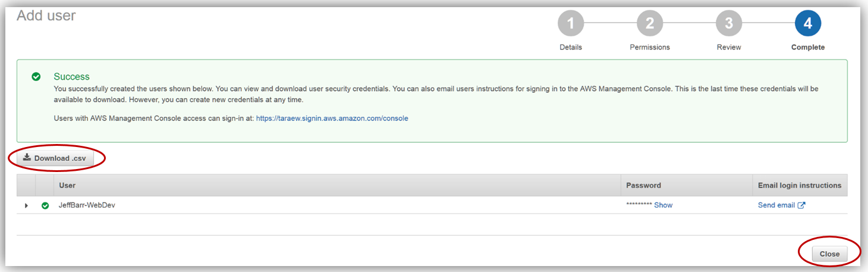The width and height of the screenshot is (868, 272).
Task: Click the JeffBarr-WebDev user name
Action: pyautogui.click(x=86, y=205)
